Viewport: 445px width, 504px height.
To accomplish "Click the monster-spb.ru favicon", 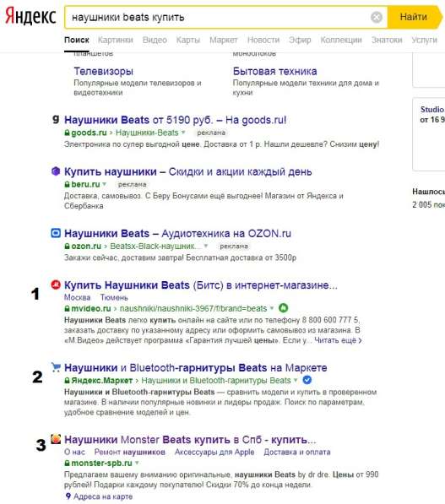I will click(56, 439).
